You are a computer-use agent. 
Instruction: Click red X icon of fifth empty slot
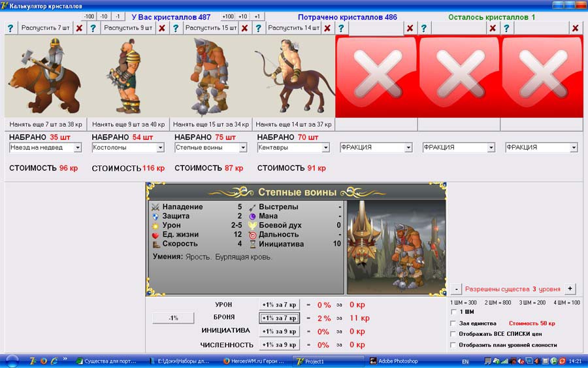click(x=410, y=28)
